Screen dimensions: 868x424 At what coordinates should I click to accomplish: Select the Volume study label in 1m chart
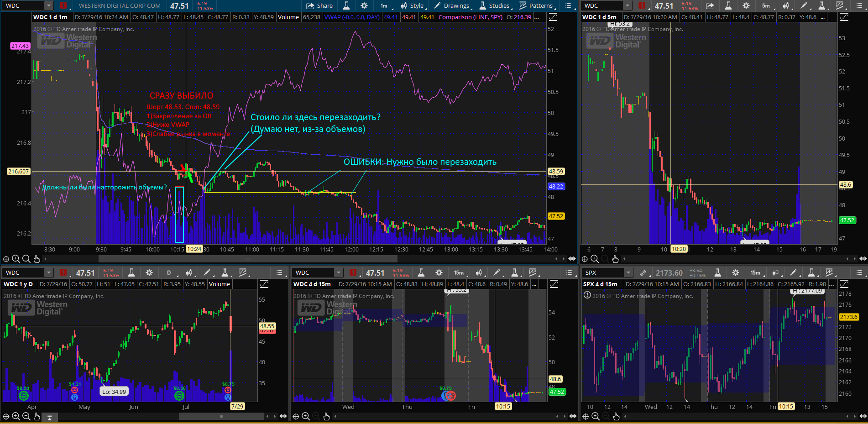point(288,17)
